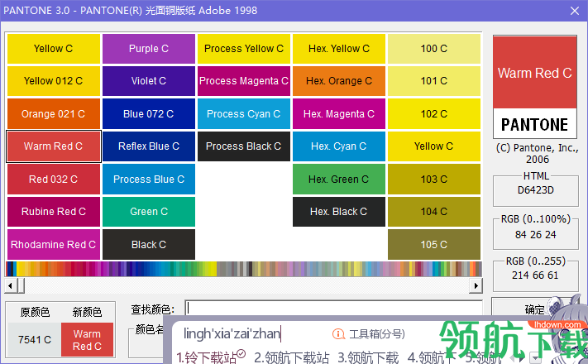The width and height of the screenshot is (588, 364).
Task: Select Process Yellow C swatch
Action: pyautogui.click(x=244, y=49)
